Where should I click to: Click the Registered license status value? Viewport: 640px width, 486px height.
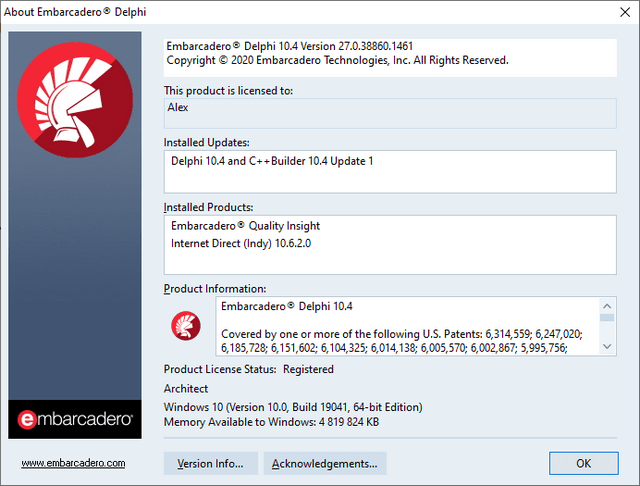pos(308,369)
